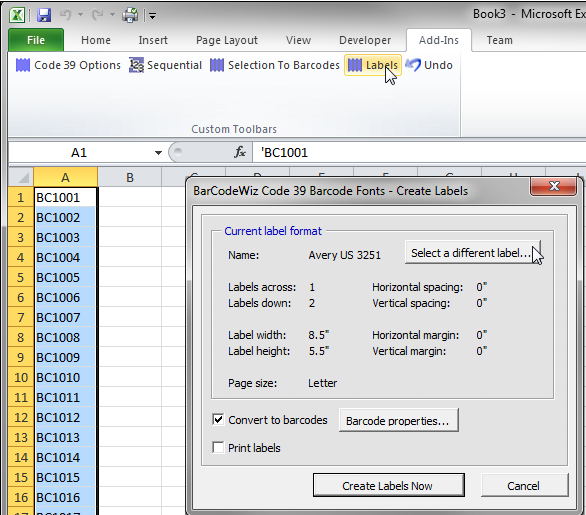This screenshot has width=586, height=515.
Task: Switch to the View tab
Action: (x=298, y=40)
